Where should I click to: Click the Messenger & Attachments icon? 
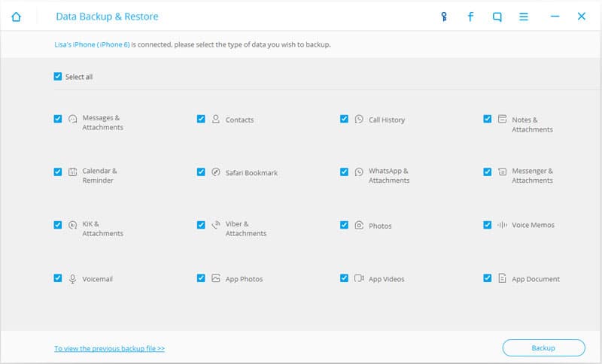pyautogui.click(x=502, y=171)
